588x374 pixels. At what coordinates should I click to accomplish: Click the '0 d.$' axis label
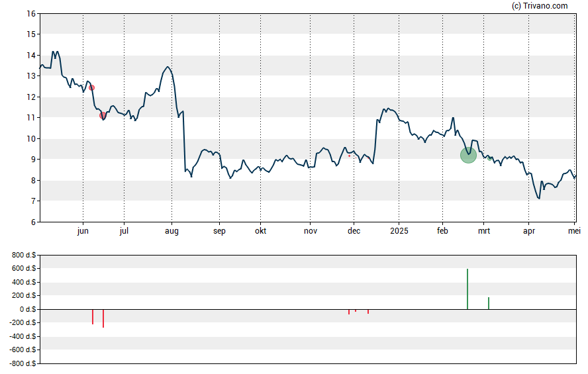click(x=28, y=309)
